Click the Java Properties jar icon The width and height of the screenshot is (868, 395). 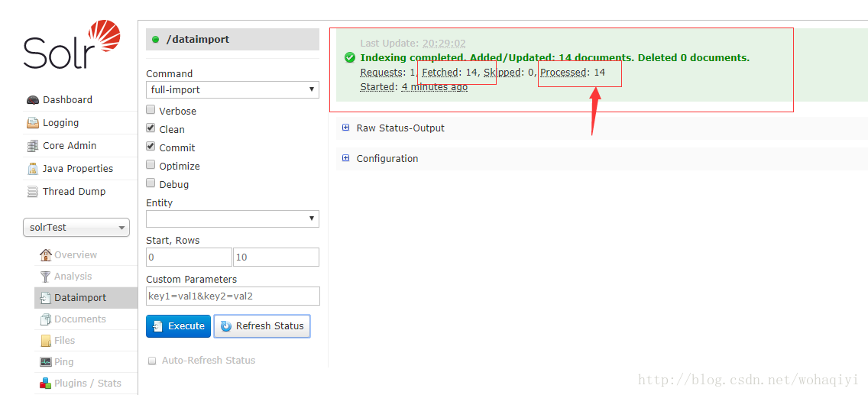pos(33,169)
